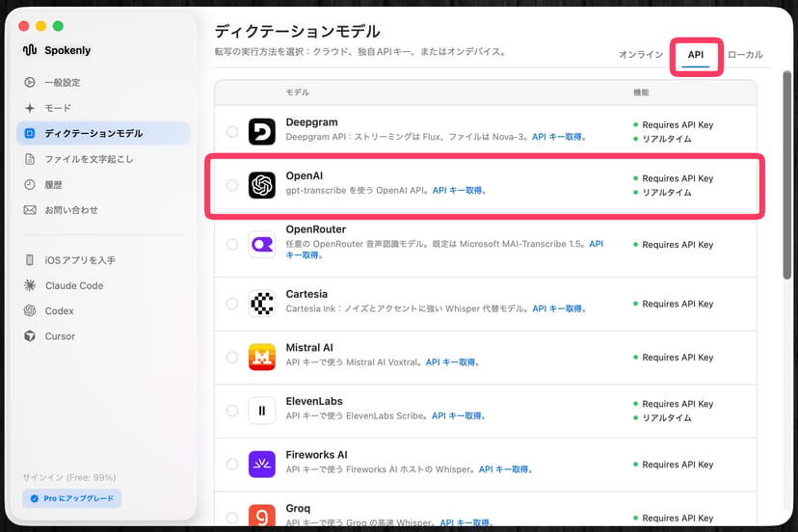Select the OpenAI radio button
Viewport: 798px width, 532px height.
click(232, 185)
